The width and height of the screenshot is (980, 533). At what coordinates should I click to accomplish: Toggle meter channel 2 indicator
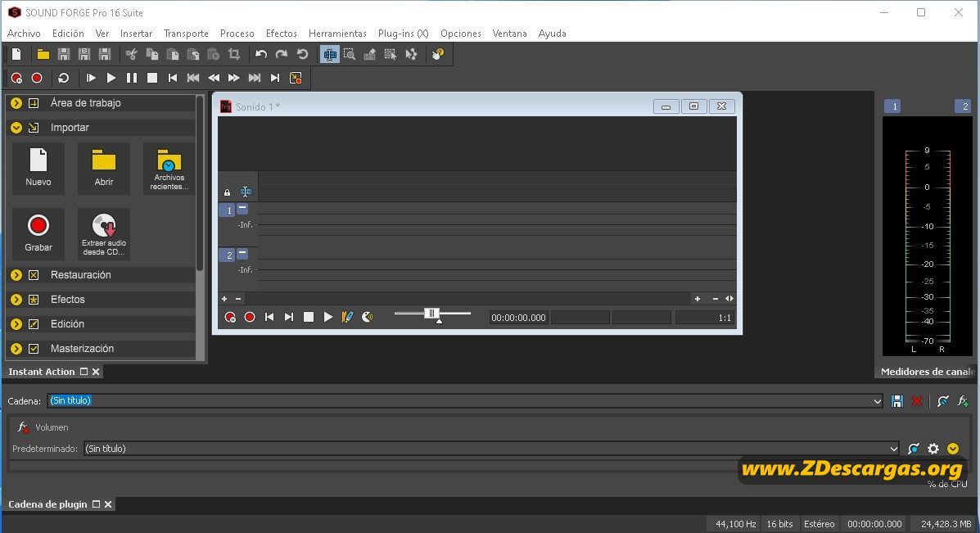(964, 107)
